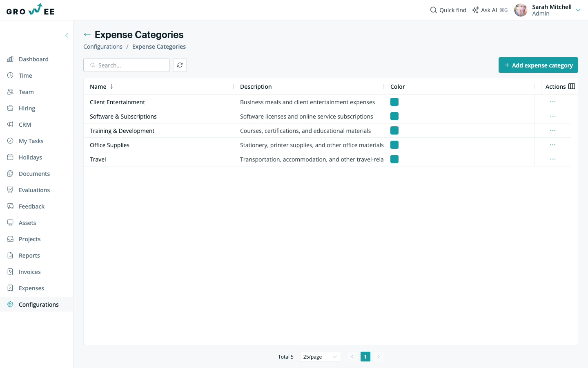This screenshot has width=588, height=368.
Task: Click Office Supplies color swatch
Action: tap(394, 145)
